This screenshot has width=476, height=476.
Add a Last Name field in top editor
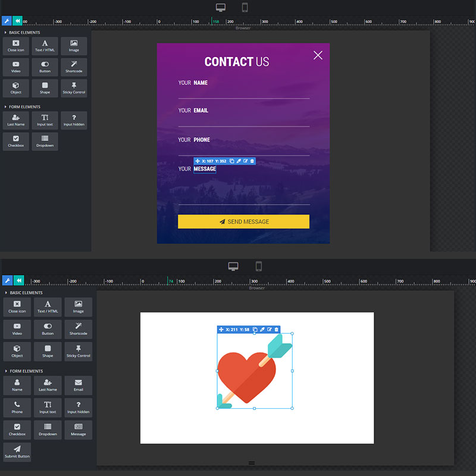click(16, 121)
